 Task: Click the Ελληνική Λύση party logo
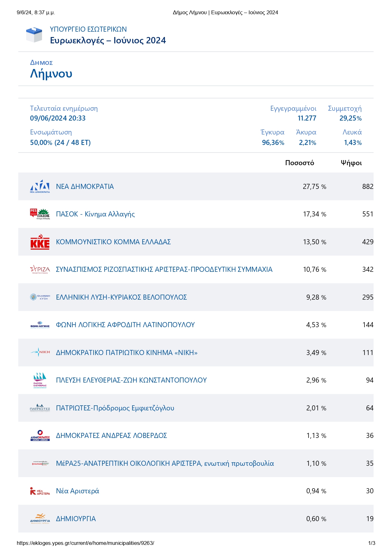pyautogui.click(x=40, y=297)
